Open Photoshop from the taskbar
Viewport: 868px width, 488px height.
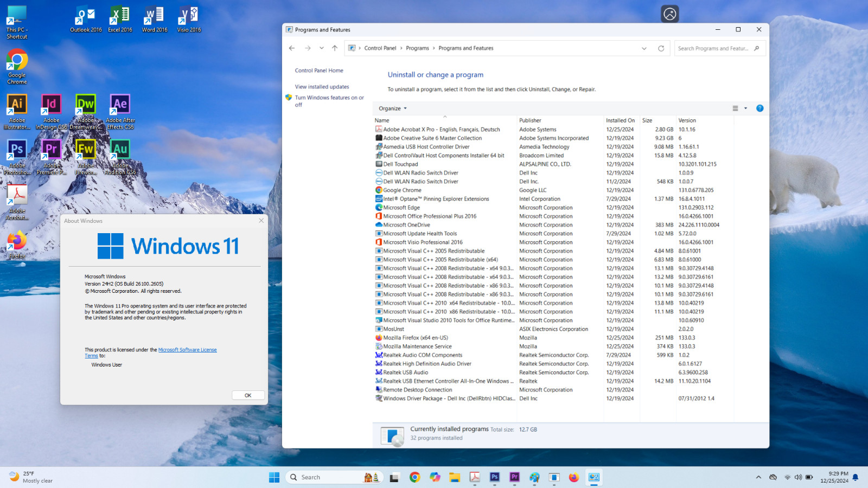point(494,477)
